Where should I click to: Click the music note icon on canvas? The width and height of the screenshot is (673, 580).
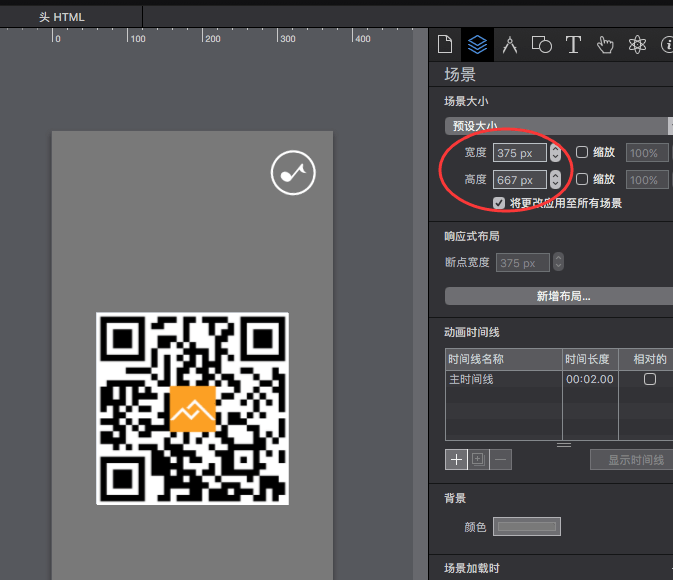[x=293, y=173]
